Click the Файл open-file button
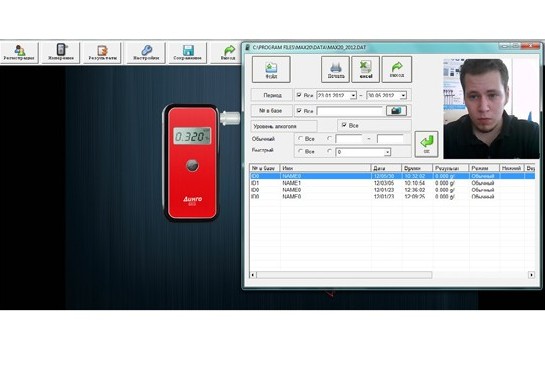Screen dimensions: 545x365 tap(271, 69)
